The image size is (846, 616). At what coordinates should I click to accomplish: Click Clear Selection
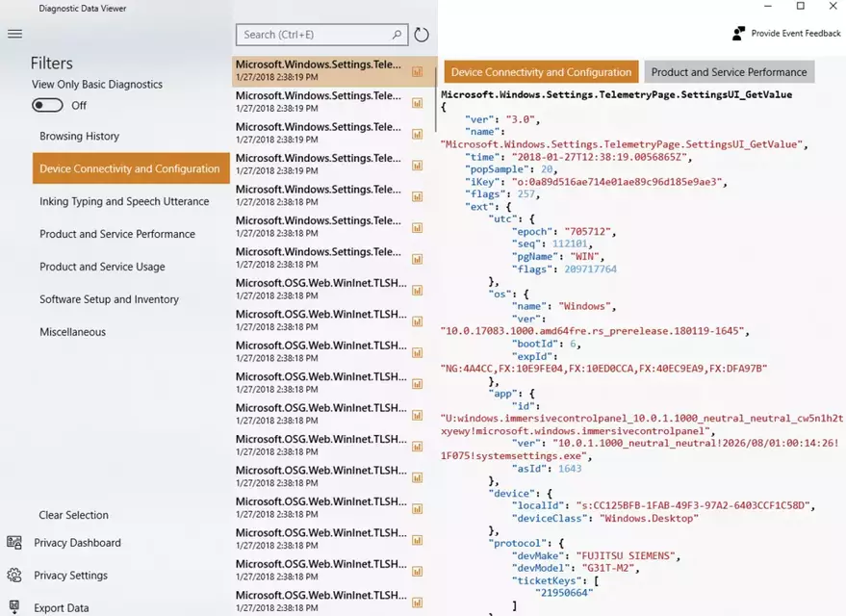(73, 515)
